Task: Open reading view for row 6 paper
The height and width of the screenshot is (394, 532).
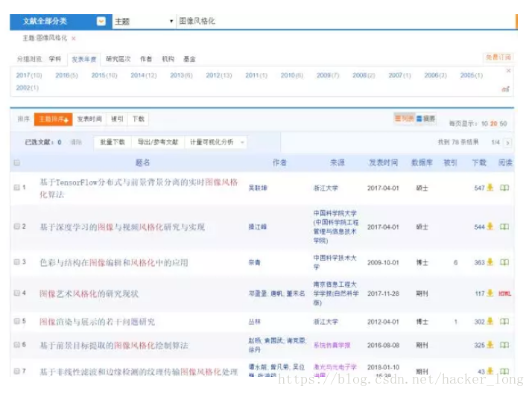Action: point(504,345)
